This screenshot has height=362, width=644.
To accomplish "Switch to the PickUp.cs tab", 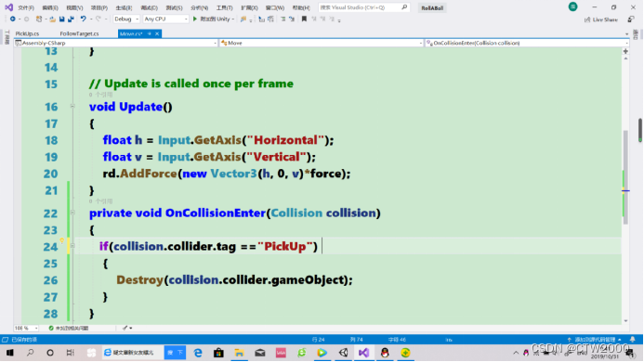I will [27, 33].
